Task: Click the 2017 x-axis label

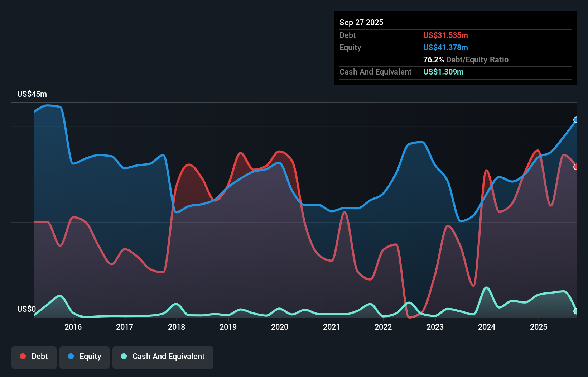Action: coord(125,327)
